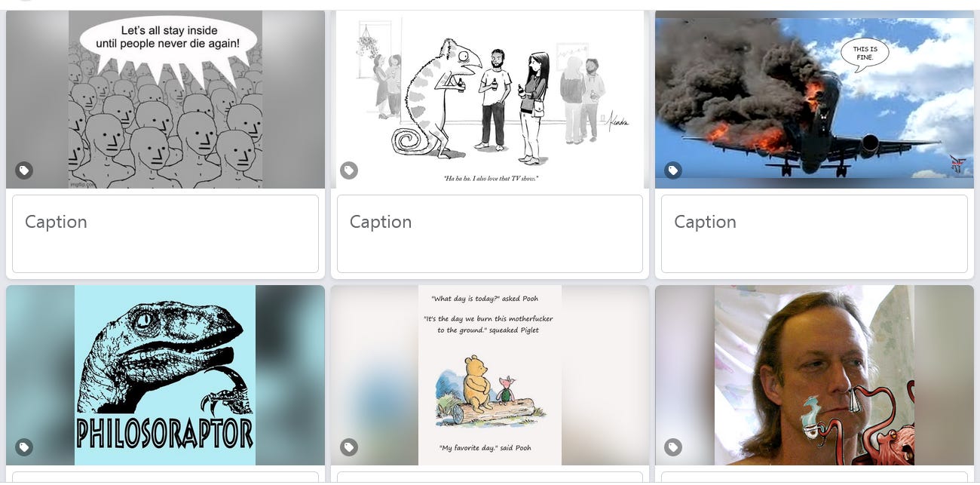The height and width of the screenshot is (485, 980).
Task: Open the man with octopus photo thumbnail
Action: coord(814,375)
